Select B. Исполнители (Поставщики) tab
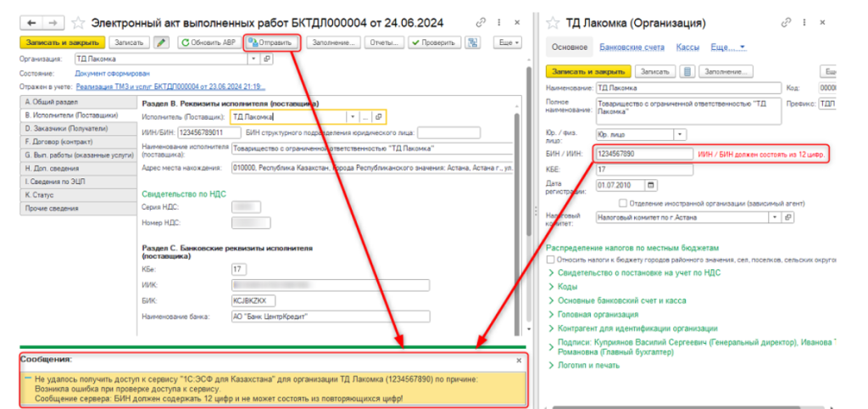The width and height of the screenshot is (868, 409). (x=77, y=115)
